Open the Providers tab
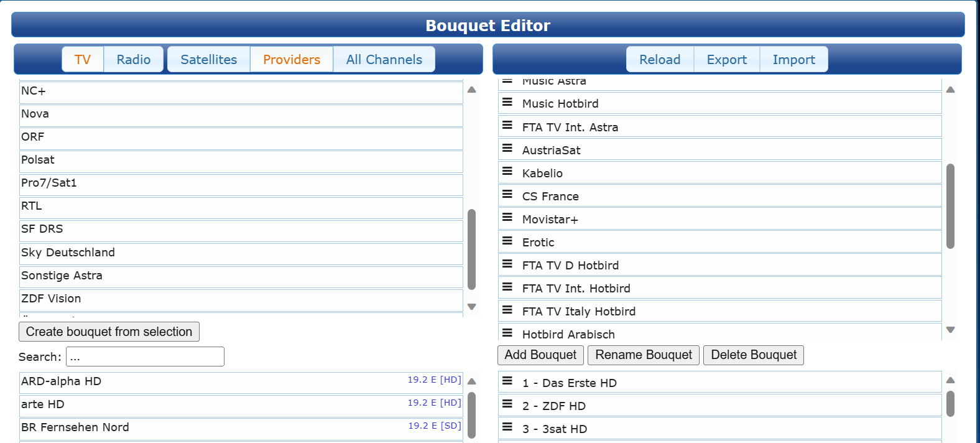The width and height of the screenshot is (980, 443). (292, 59)
